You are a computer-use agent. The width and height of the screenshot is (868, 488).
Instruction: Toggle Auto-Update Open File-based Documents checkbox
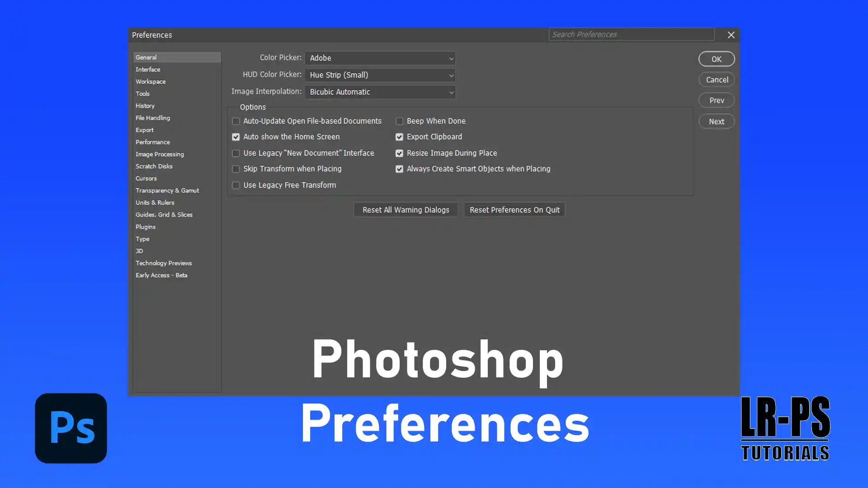(x=236, y=121)
